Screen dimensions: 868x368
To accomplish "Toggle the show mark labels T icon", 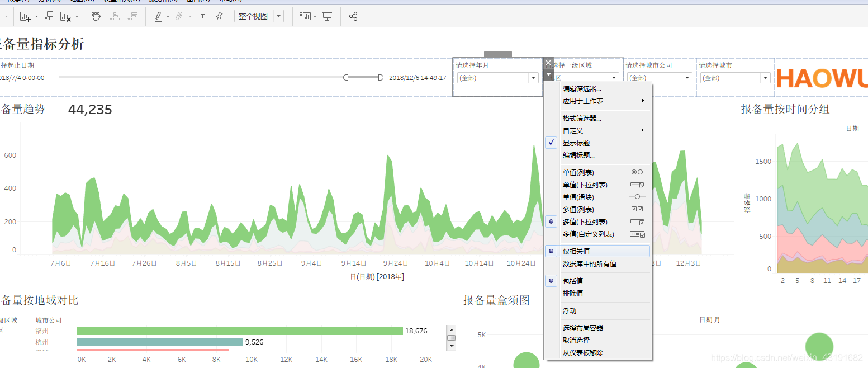I will (x=202, y=17).
